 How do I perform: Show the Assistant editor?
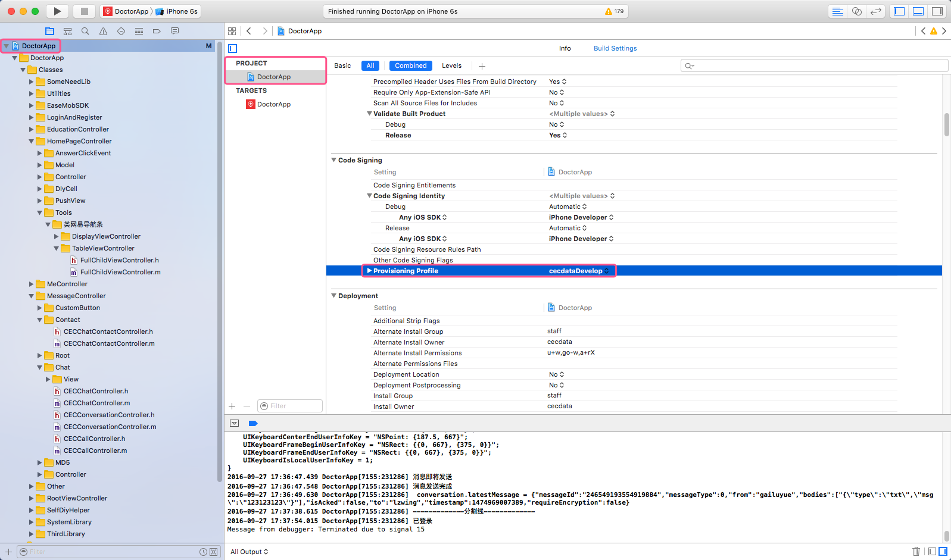tap(856, 11)
